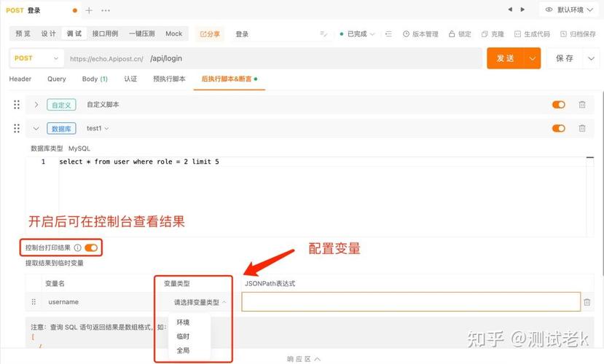The height and width of the screenshot is (364, 604).
Task: Open the 已完成 status dropdown
Action: (x=358, y=34)
